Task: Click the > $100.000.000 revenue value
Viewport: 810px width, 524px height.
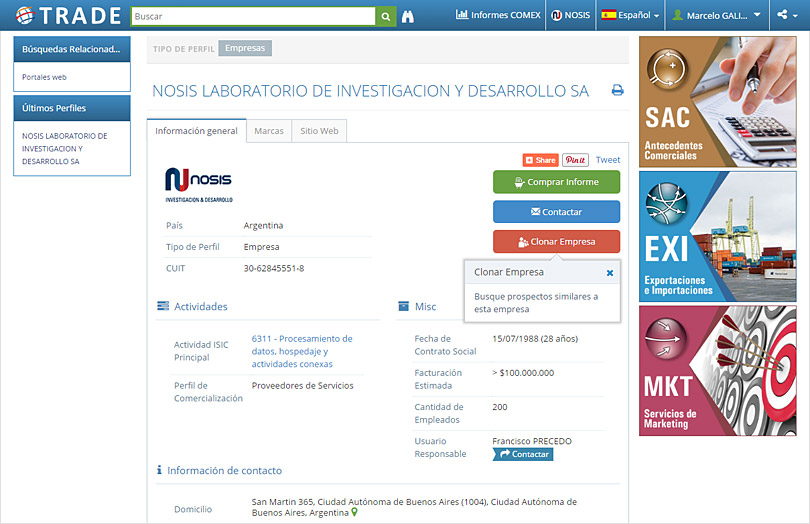Action: (523, 373)
